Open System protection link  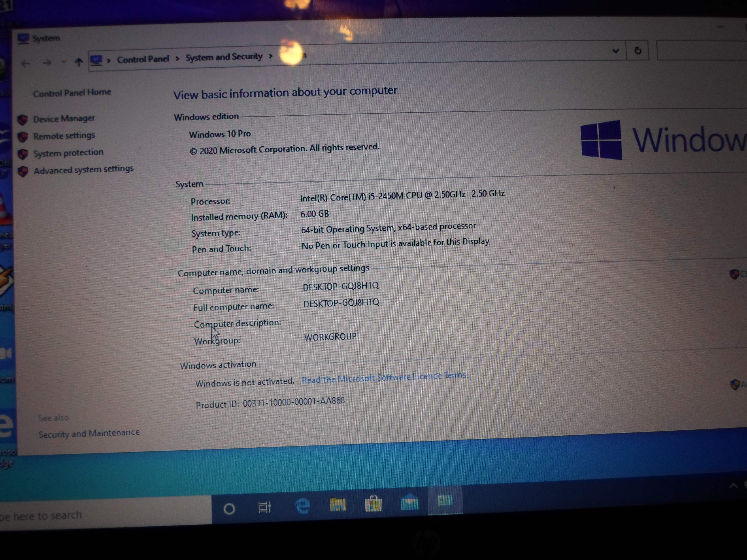coord(68,153)
